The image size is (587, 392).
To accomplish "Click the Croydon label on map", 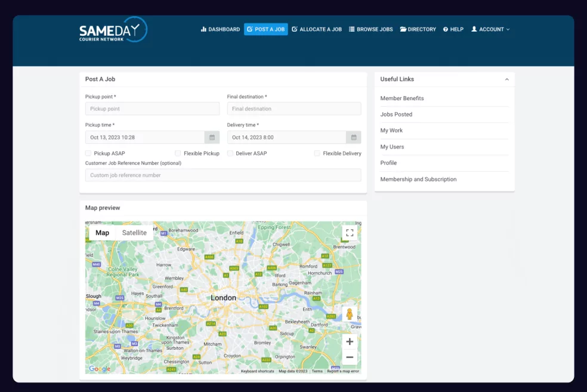I will [x=232, y=356].
